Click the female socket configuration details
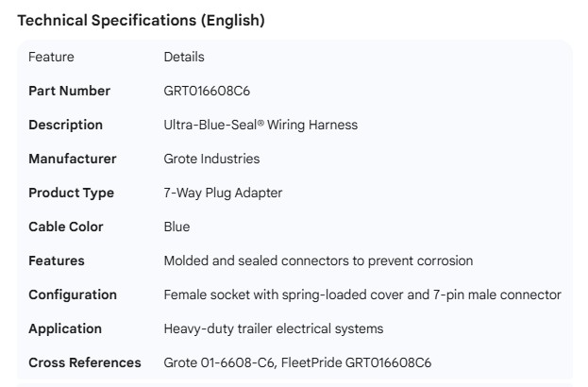Screen dimensions: 588x387 coord(362,294)
